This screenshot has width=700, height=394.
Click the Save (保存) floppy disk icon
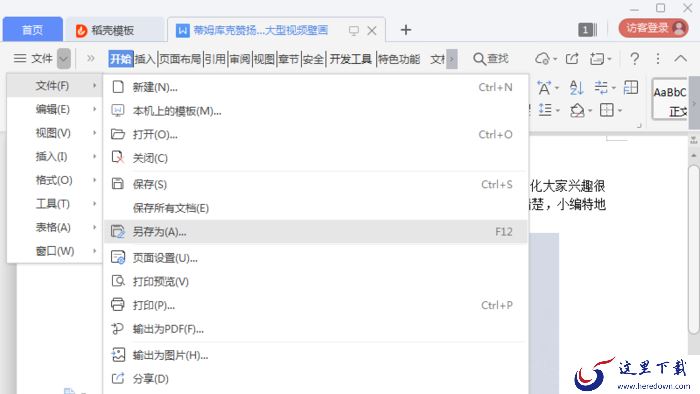pyautogui.click(x=117, y=183)
